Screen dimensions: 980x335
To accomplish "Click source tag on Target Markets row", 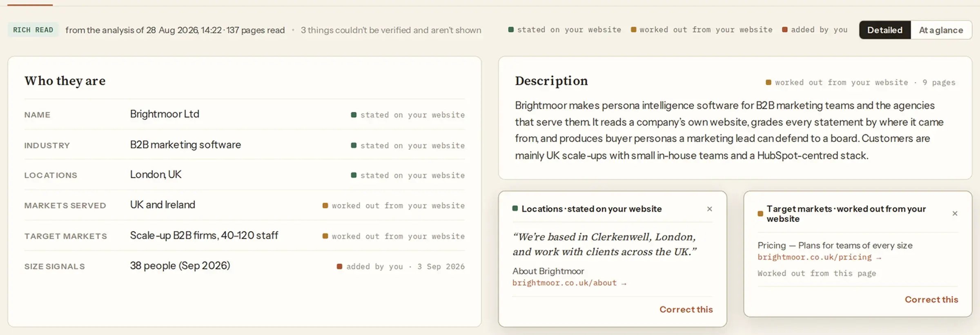I will [x=394, y=236].
